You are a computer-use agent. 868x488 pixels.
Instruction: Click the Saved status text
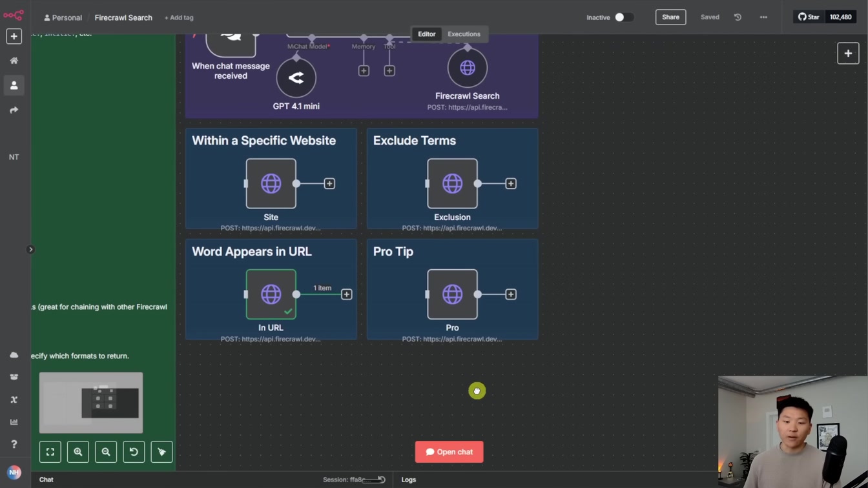coord(710,17)
